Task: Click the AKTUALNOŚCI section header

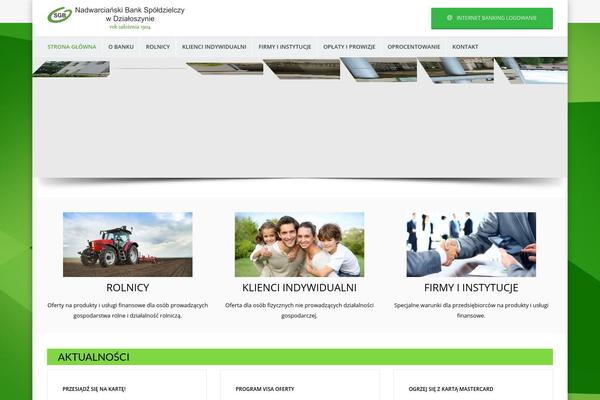Action: 300,357
